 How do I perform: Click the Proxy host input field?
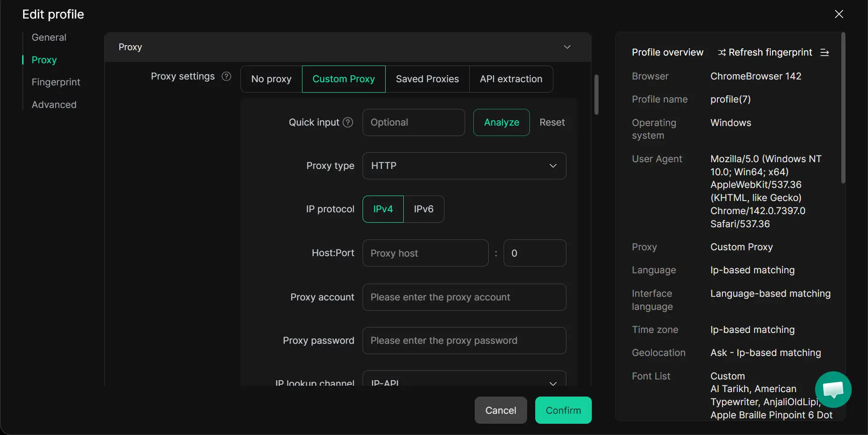click(x=425, y=253)
